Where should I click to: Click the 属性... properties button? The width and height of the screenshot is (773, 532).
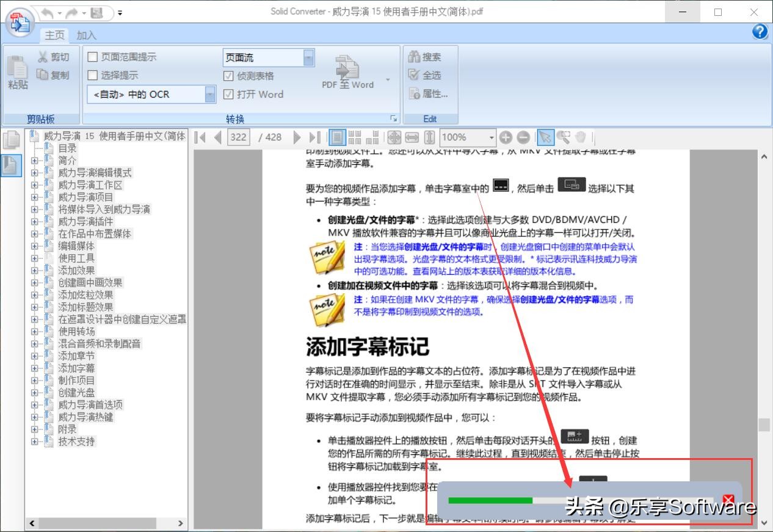[x=428, y=93]
